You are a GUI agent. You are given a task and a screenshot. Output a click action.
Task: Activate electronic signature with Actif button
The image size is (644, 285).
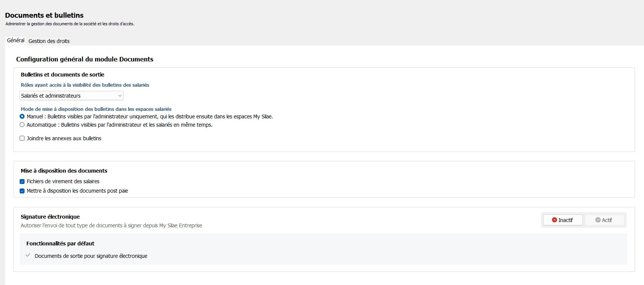(x=604, y=220)
